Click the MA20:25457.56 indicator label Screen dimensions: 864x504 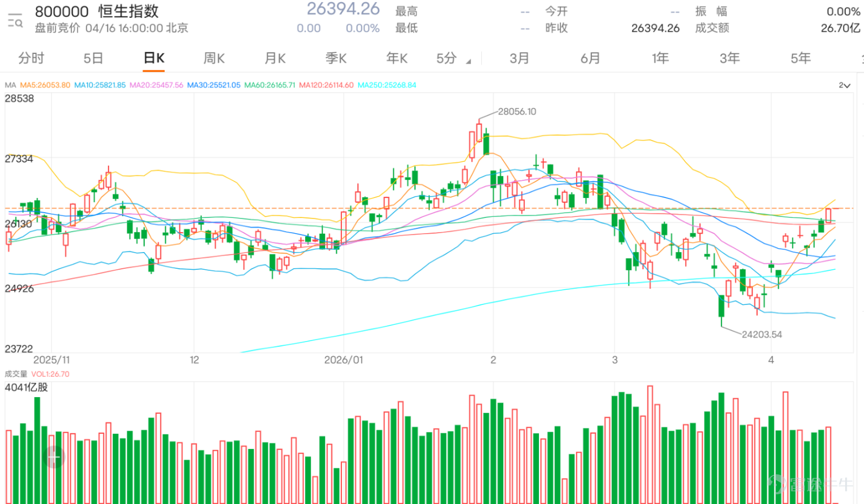(x=157, y=85)
